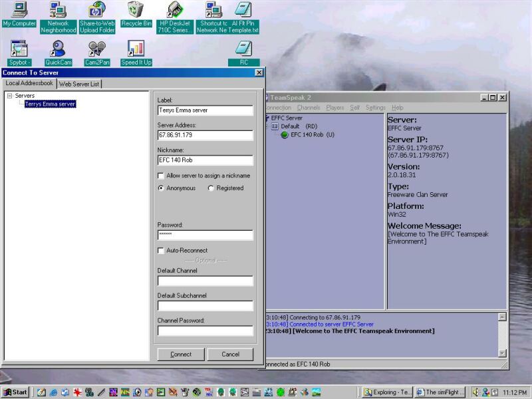This screenshot has height=399, width=532.
Task: Click the Connected to server EFFC Server log line
Action: pos(319,325)
